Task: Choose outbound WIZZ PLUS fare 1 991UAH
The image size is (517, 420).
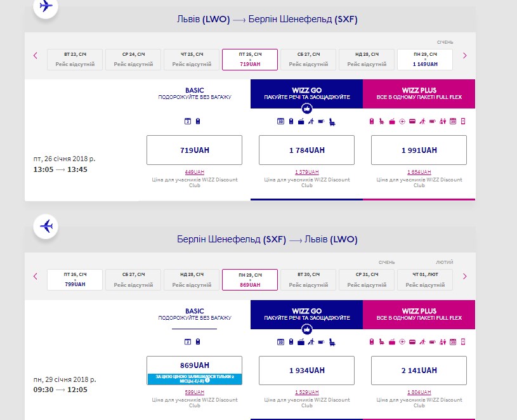Action: pos(419,150)
